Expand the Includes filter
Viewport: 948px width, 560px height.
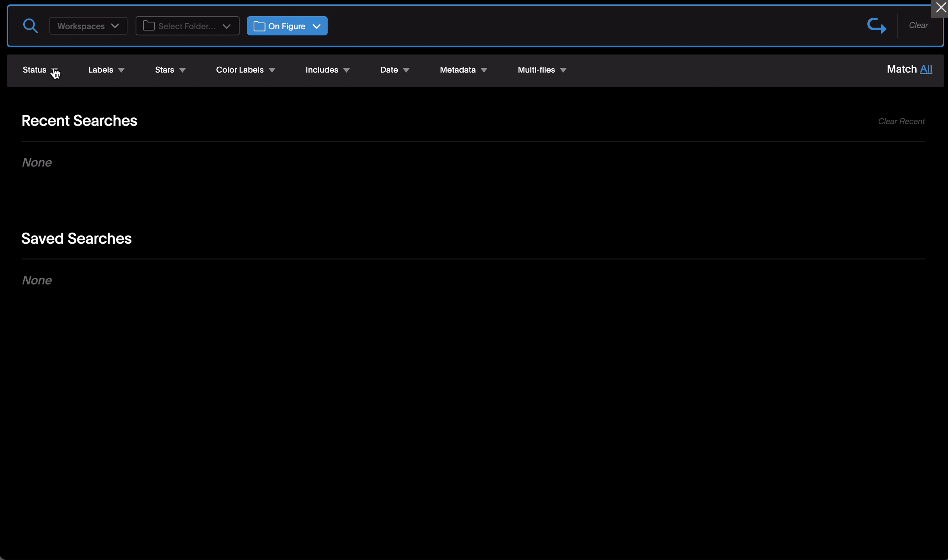tap(328, 70)
